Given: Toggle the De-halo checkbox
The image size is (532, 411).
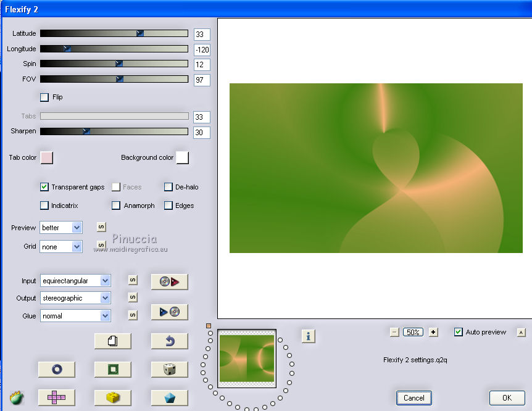Looking at the screenshot, I should pyautogui.click(x=168, y=187).
